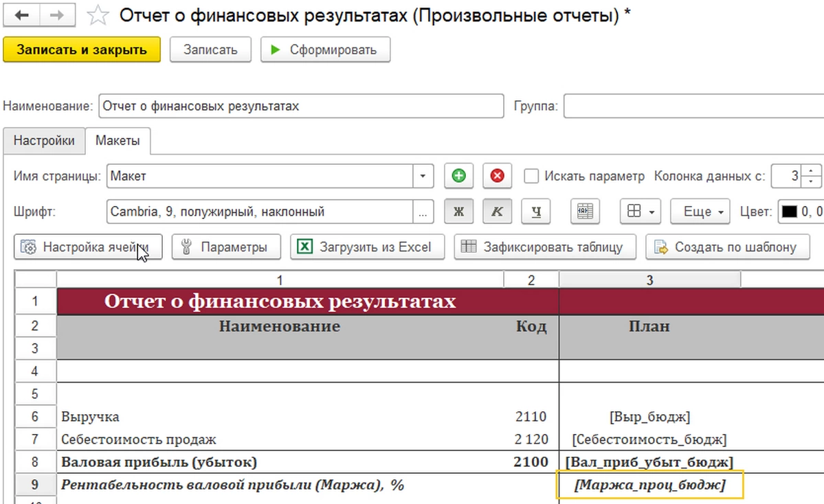Click the Имя страницы field
The image size is (824, 504).
pyautogui.click(x=260, y=176)
